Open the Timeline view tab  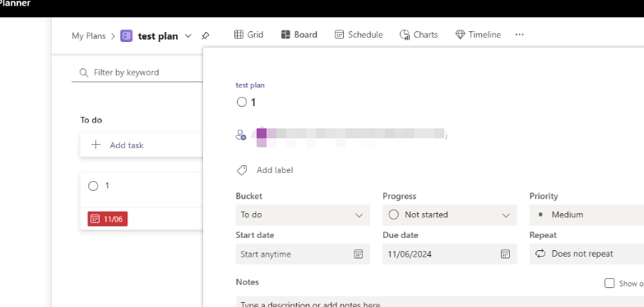pyautogui.click(x=478, y=35)
